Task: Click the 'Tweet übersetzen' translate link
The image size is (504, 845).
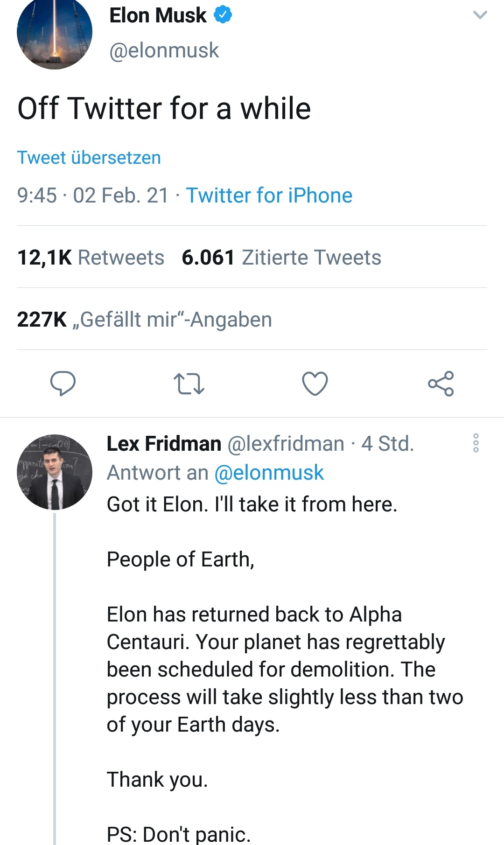Action: click(89, 158)
